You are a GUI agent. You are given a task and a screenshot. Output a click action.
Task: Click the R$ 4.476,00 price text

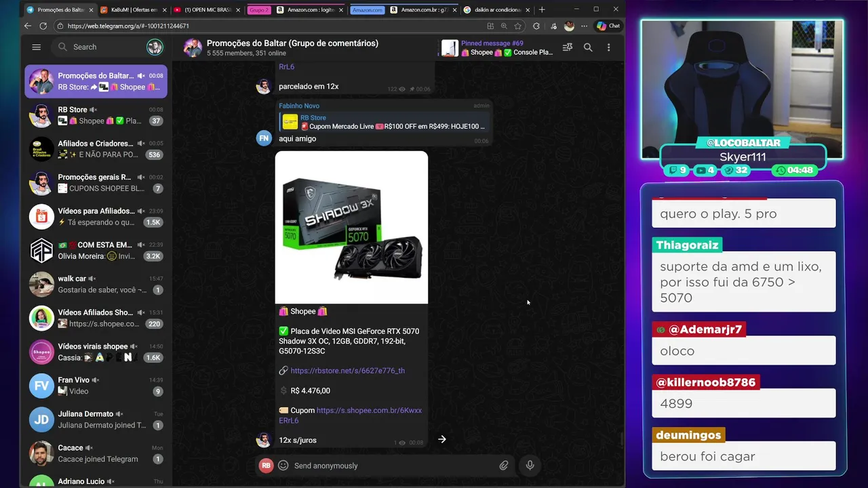310,391
